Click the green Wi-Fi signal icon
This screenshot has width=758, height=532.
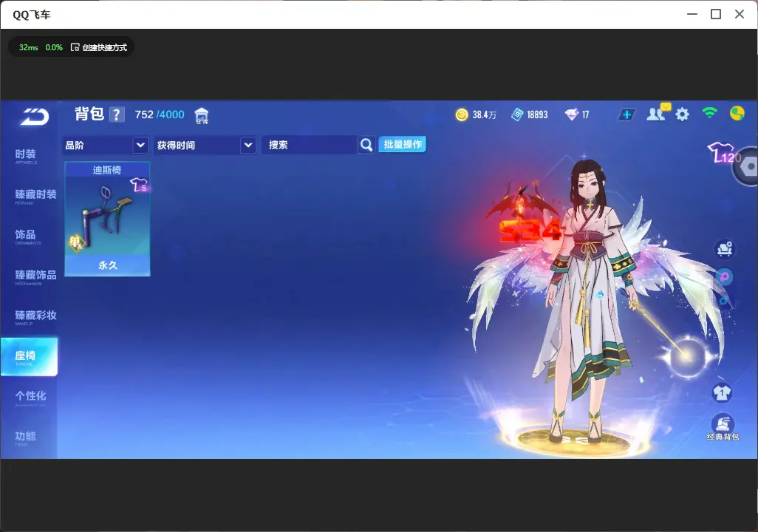pyautogui.click(x=709, y=113)
